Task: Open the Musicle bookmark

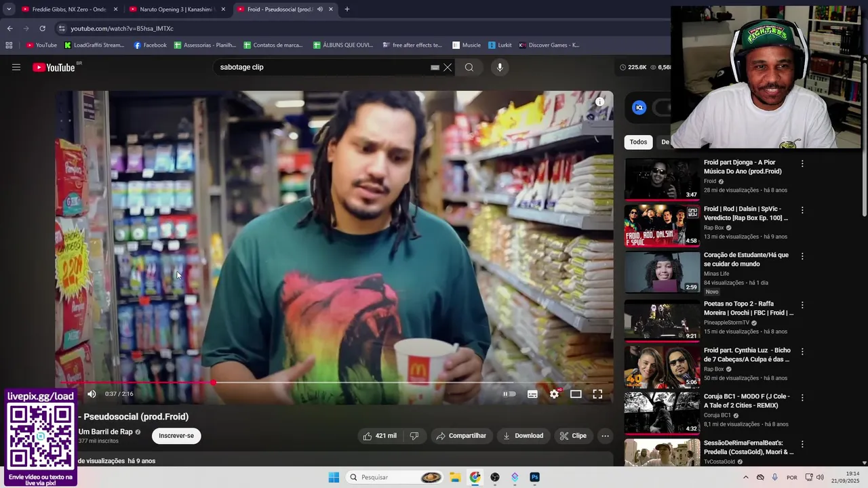Action: (467, 45)
